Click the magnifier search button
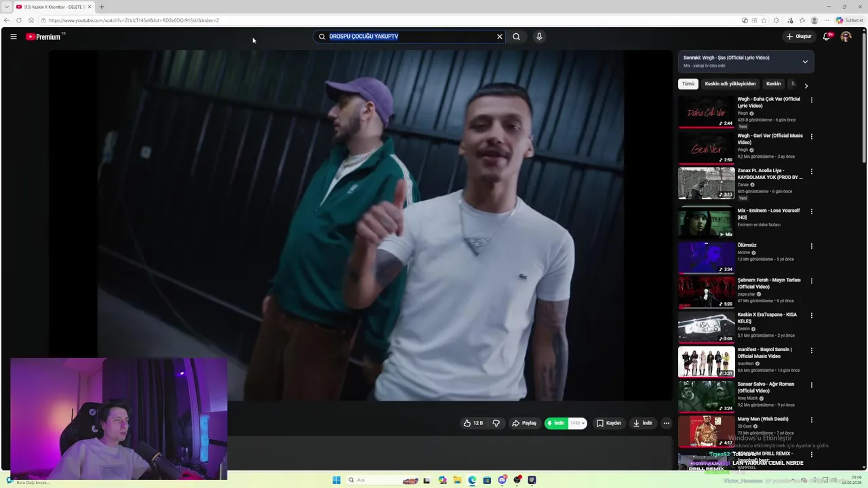Screen dimensions: 868x488 point(516,37)
